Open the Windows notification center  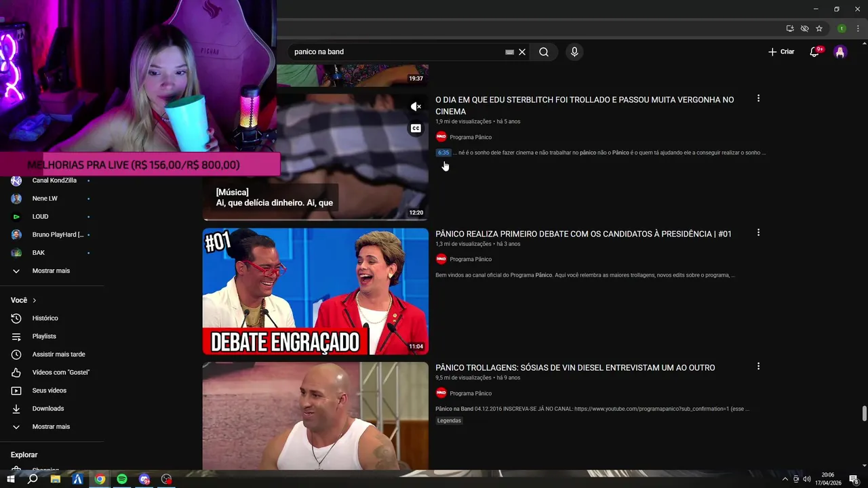click(854, 479)
